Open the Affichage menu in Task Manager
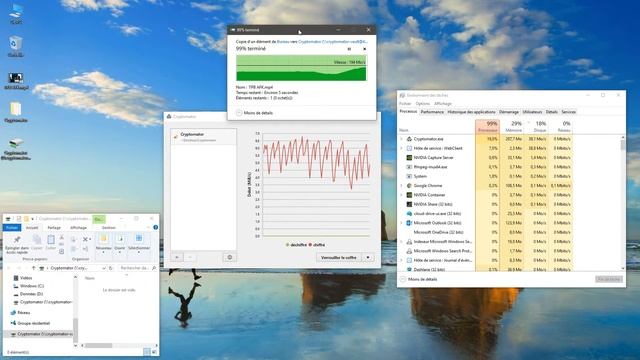 point(443,104)
